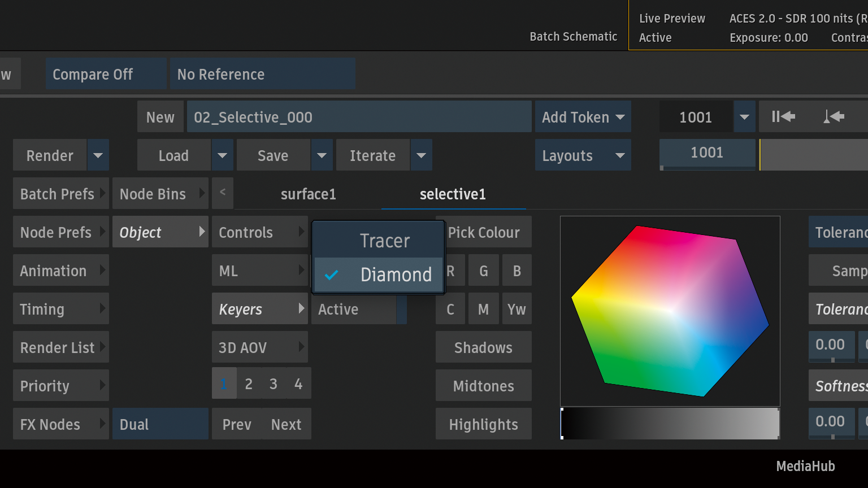The image size is (868, 488).
Task: Select the Yw yellow button
Action: (x=517, y=309)
